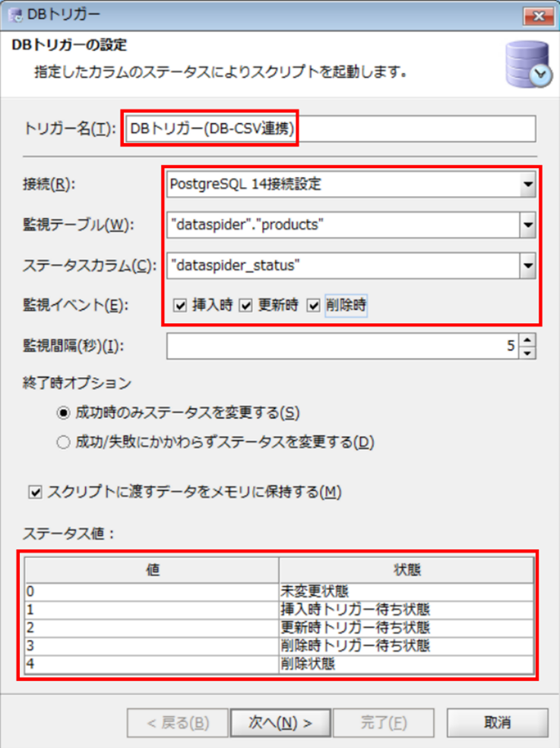
Task: Toggle スクリプトに渡すデータをメモリに保持する checkbox
Action: tap(35, 493)
